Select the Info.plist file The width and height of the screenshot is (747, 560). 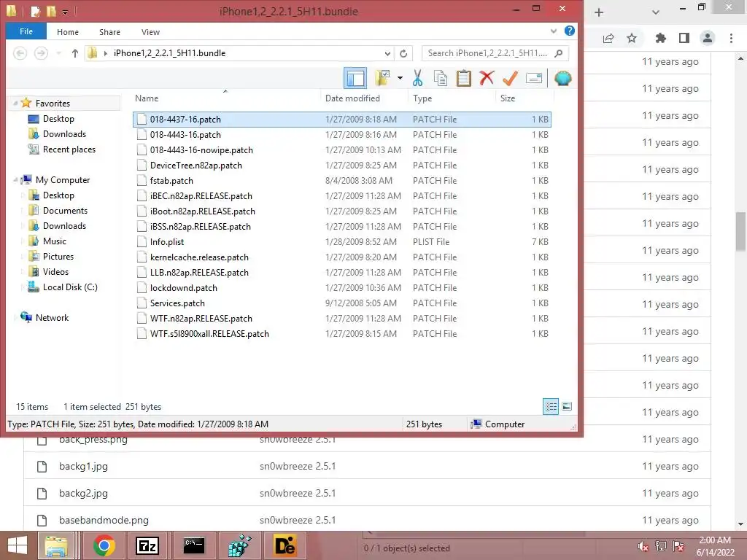coord(342,242)
